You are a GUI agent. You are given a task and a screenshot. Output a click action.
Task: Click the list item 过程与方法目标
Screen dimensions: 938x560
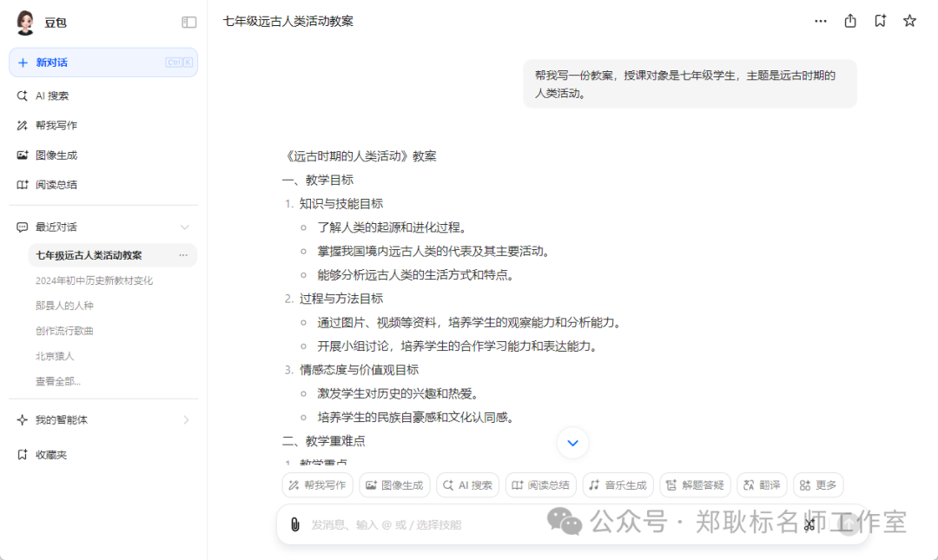tap(341, 299)
